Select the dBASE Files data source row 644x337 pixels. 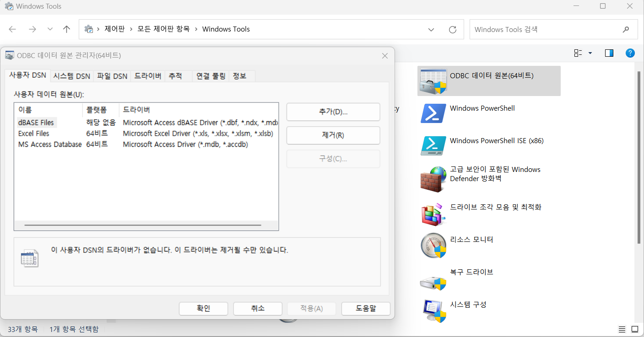(x=146, y=123)
